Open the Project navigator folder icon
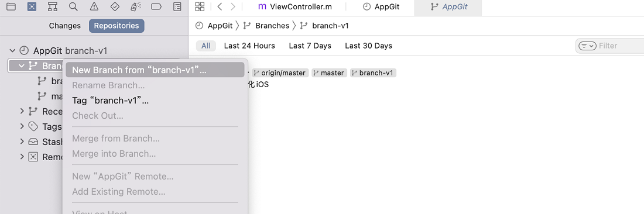The width and height of the screenshot is (644, 214). (x=11, y=6)
